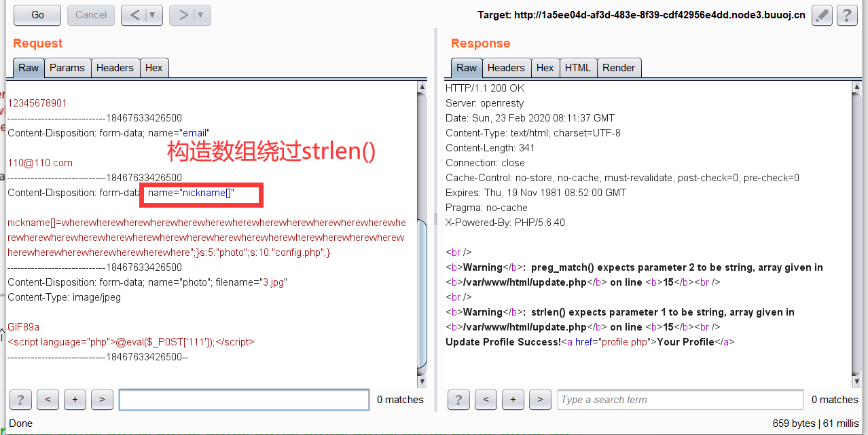Click the 12345678901 value in request
The width and height of the screenshot is (868, 435).
pos(37,103)
